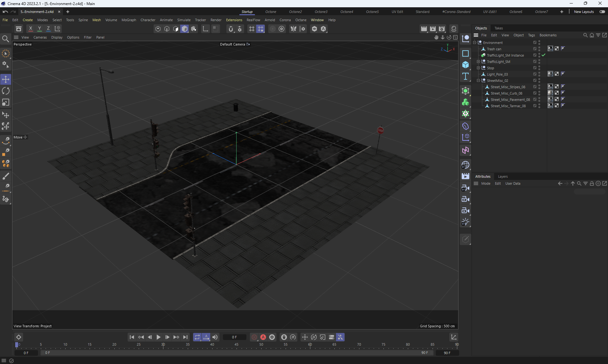
Task: Toggle the New Layouts switch
Action: point(602,12)
